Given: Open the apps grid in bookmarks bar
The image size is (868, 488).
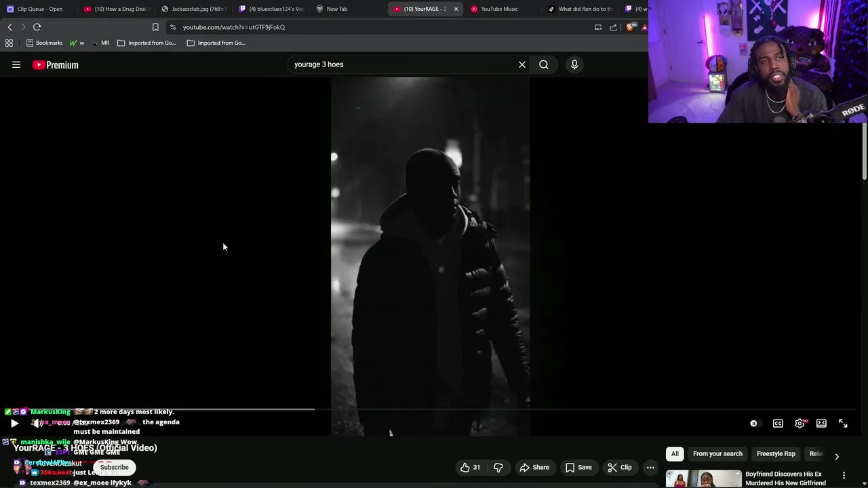Looking at the screenshot, I should coord(9,43).
